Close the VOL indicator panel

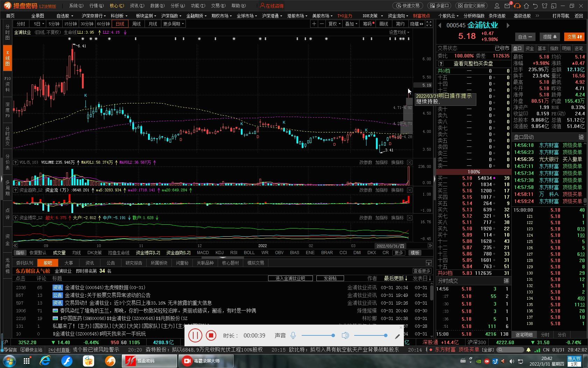[x=409, y=162]
